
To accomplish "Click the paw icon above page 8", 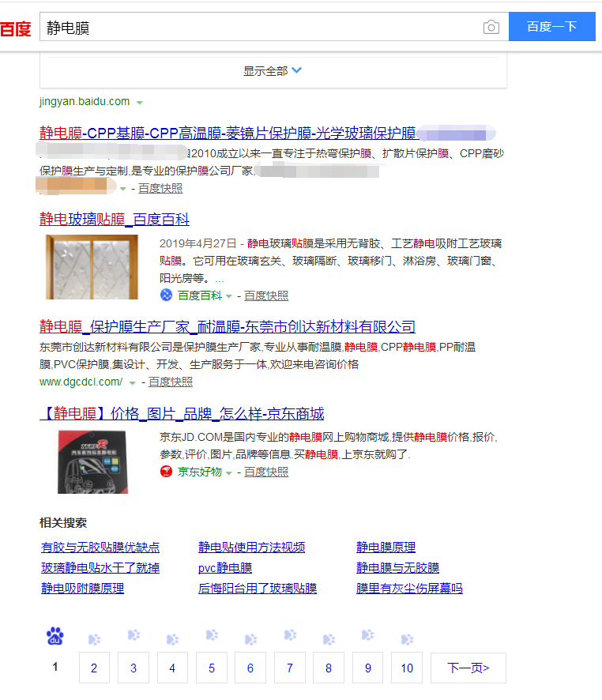I will [x=329, y=640].
